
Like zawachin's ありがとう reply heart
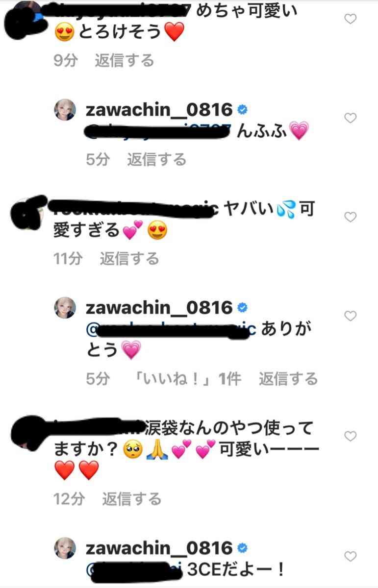click(x=350, y=316)
